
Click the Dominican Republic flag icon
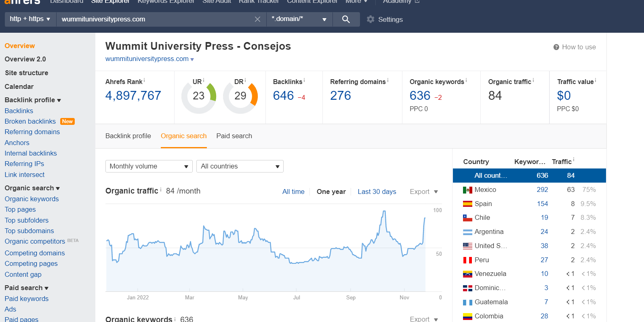467,288
